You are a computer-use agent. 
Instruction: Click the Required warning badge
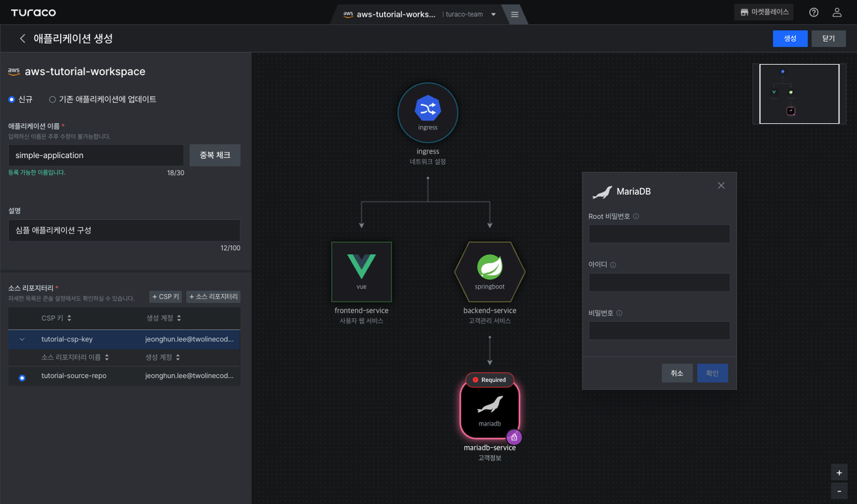coord(490,380)
